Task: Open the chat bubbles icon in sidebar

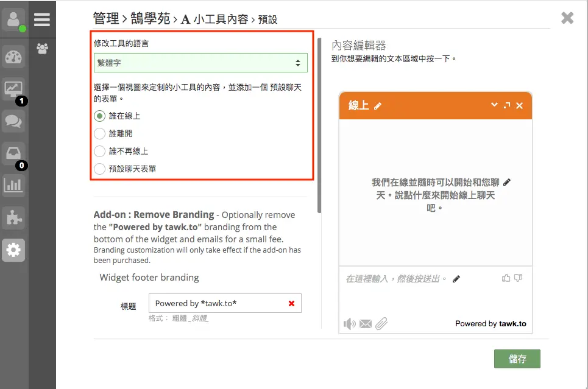Action: (13, 121)
